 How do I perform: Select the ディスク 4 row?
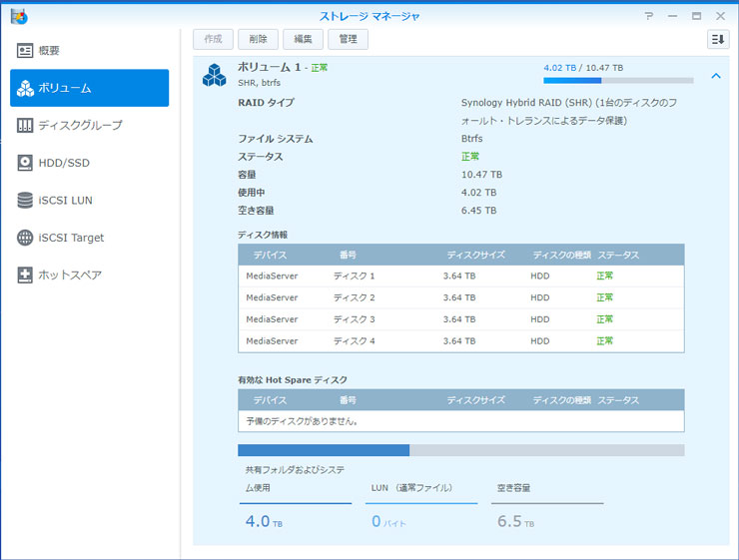461,341
